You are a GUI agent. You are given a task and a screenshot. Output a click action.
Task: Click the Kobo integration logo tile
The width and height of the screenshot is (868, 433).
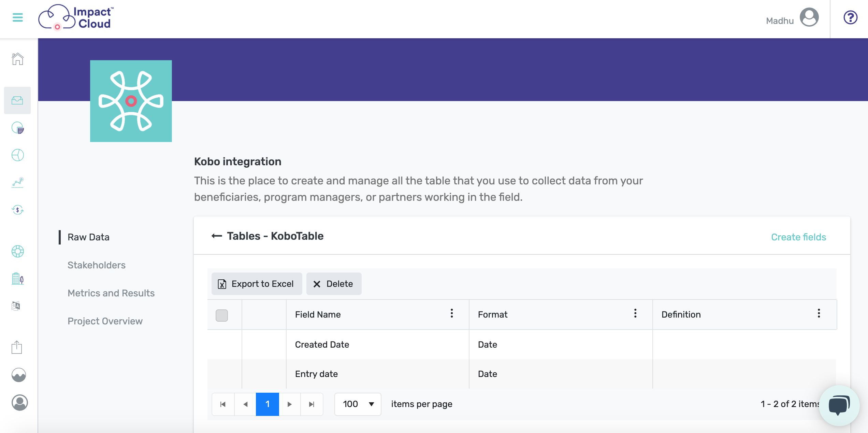(x=131, y=101)
